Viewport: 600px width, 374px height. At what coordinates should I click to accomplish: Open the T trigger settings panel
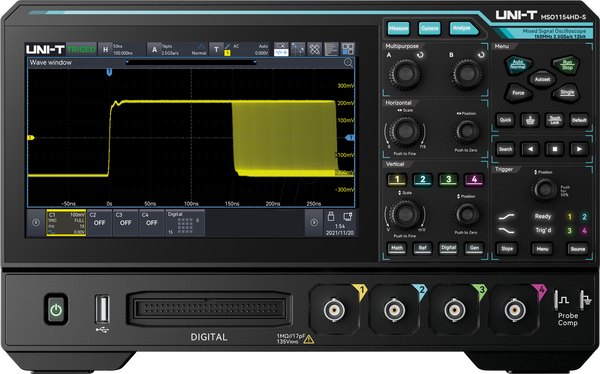pyautogui.click(x=240, y=49)
